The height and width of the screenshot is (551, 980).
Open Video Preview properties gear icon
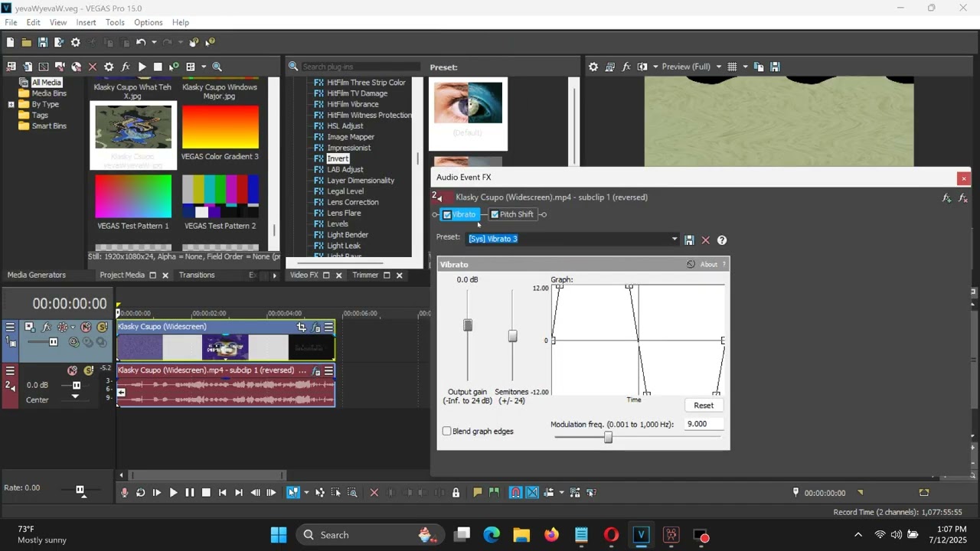(593, 67)
